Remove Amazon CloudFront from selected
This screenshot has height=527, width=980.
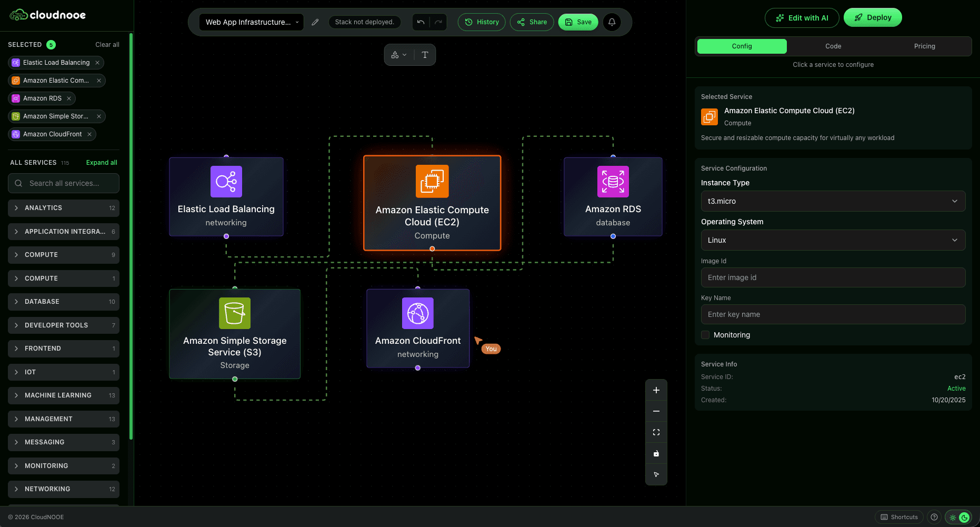(89, 134)
